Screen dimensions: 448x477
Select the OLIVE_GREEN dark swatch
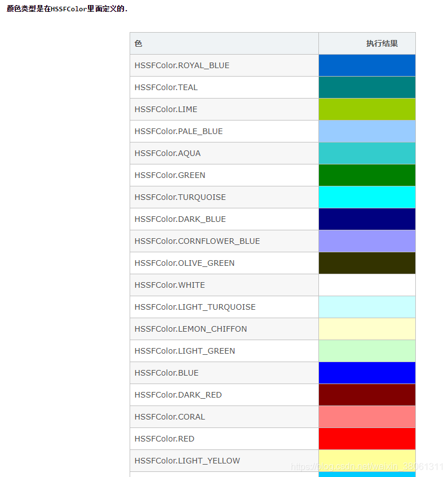pyautogui.click(x=367, y=263)
